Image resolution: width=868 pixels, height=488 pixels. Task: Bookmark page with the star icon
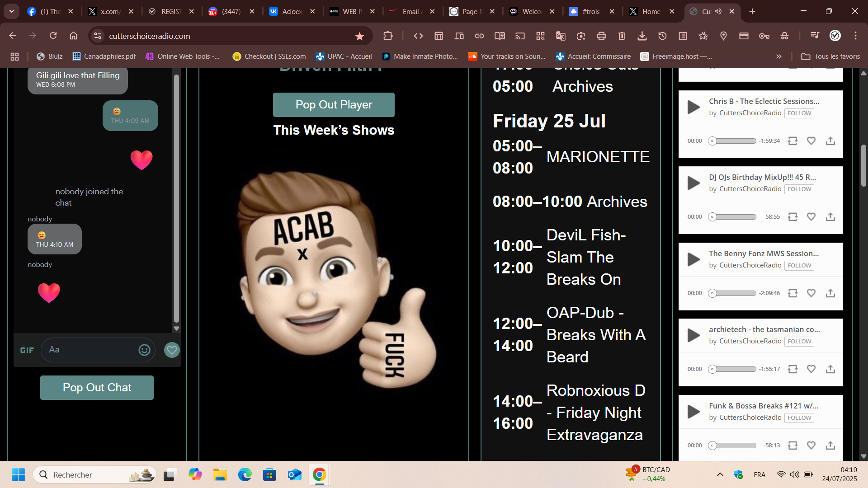359,36
